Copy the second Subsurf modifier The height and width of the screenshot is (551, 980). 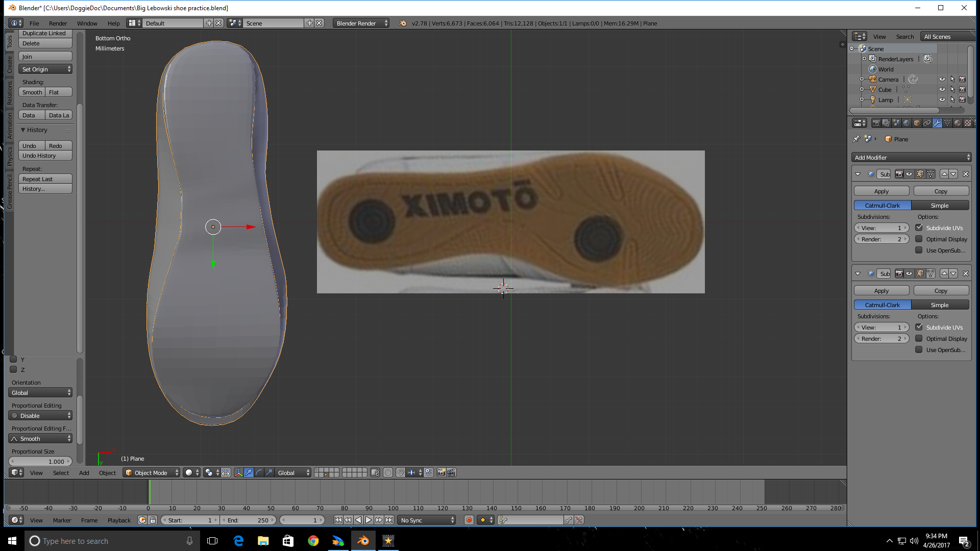pos(941,291)
